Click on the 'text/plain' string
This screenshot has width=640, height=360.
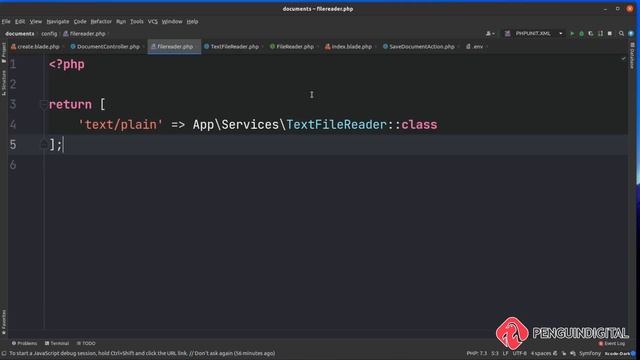[120, 124]
